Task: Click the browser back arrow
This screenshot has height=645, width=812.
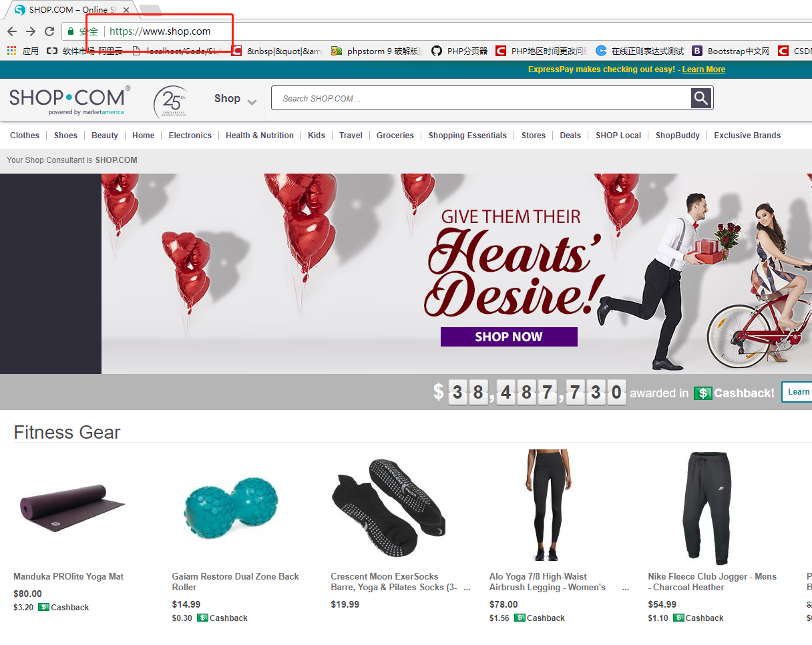Action: tap(12, 31)
